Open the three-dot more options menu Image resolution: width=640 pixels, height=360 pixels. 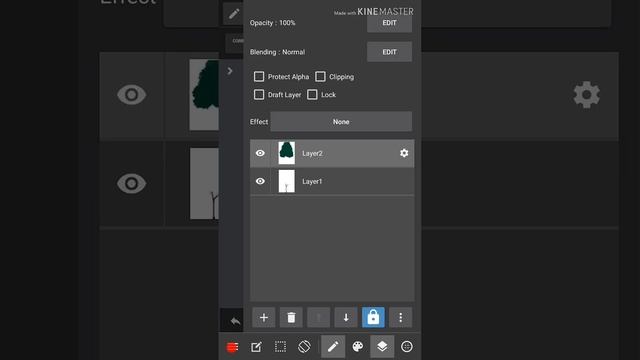click(x=400, y=317)
